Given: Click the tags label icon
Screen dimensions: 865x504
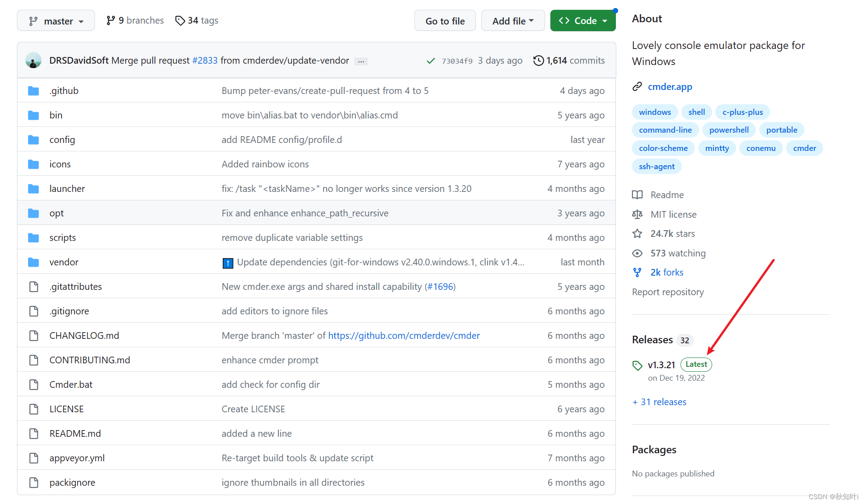Looking at the screenshot, I should [180, 20].
